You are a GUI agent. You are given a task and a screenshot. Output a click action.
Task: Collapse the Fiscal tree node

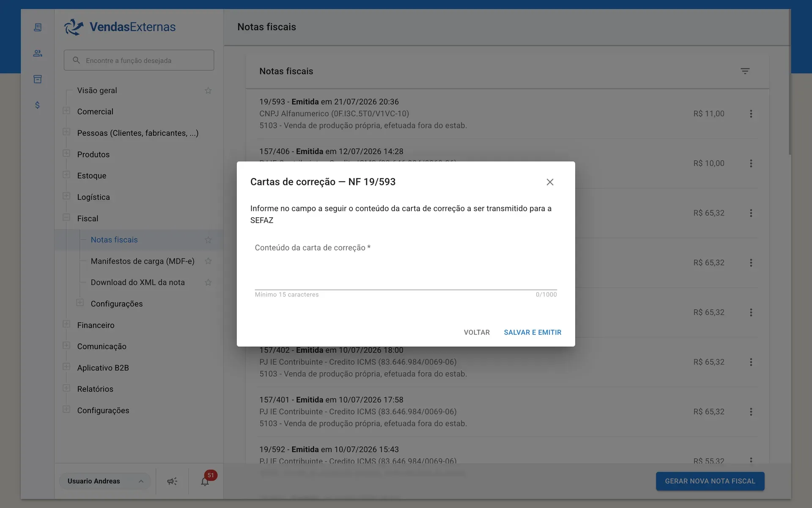coord(66,218)
